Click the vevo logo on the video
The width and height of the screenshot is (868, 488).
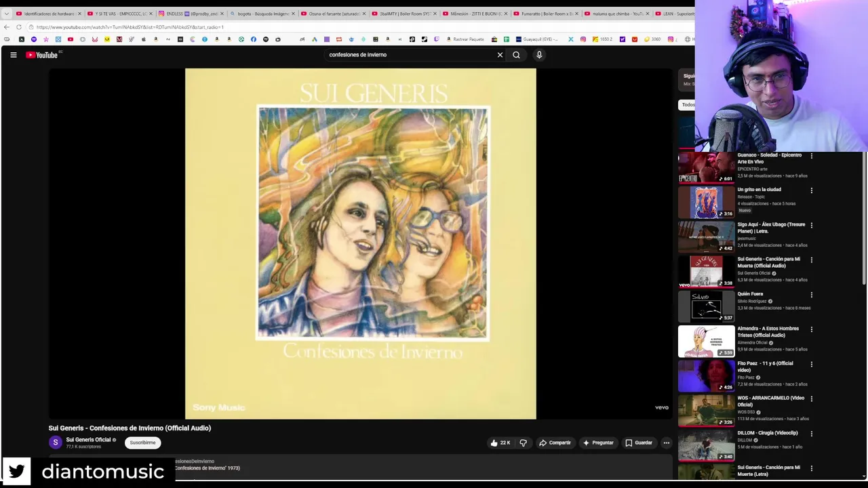pos(661,407)
